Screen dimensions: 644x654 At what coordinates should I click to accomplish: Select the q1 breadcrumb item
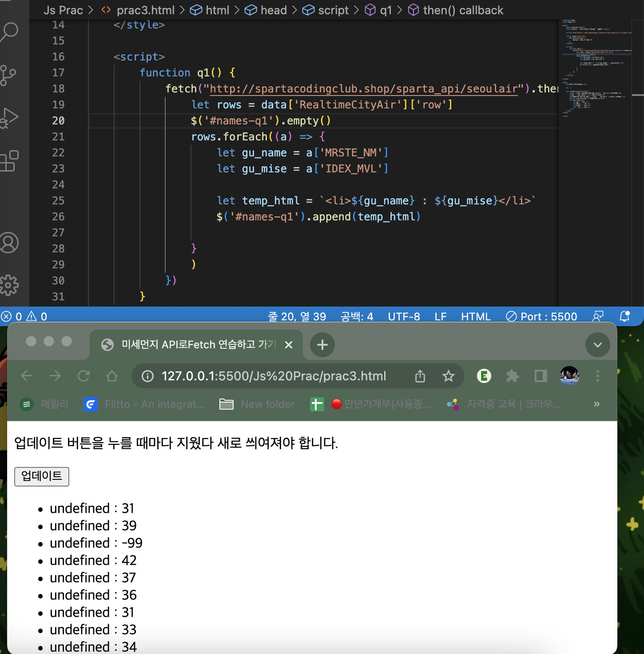[x=378, y=10]
